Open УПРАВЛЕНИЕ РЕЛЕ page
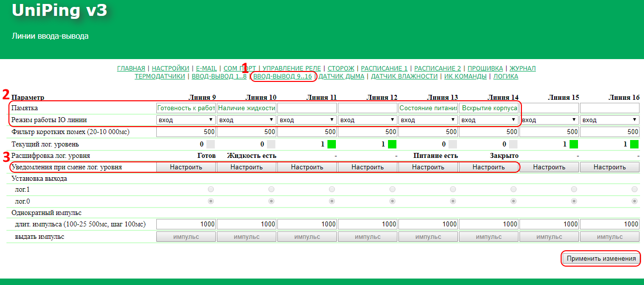The image size is (644, 285). coord(292,68)
